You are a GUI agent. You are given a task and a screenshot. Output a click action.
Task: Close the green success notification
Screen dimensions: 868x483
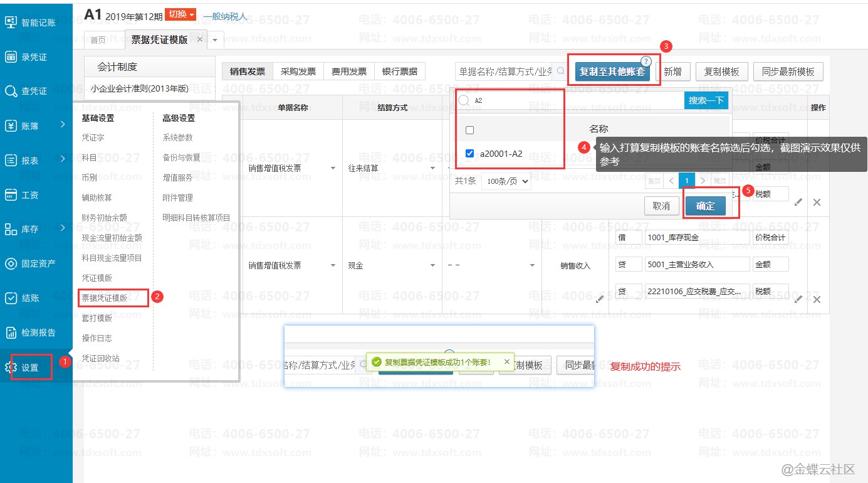[506, 362]
